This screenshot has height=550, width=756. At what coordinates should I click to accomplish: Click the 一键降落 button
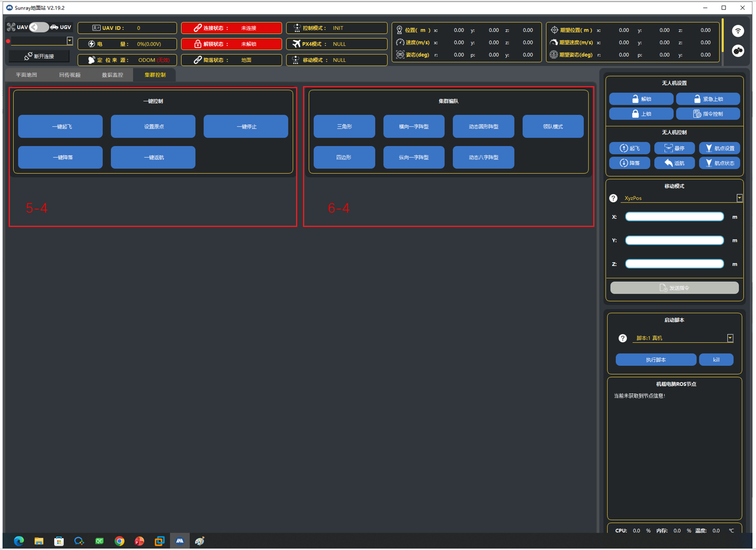tap(60, 158)
